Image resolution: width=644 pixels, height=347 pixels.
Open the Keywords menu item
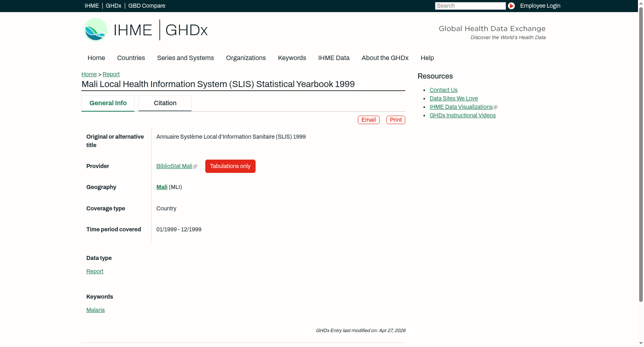[x=292, y=58]
